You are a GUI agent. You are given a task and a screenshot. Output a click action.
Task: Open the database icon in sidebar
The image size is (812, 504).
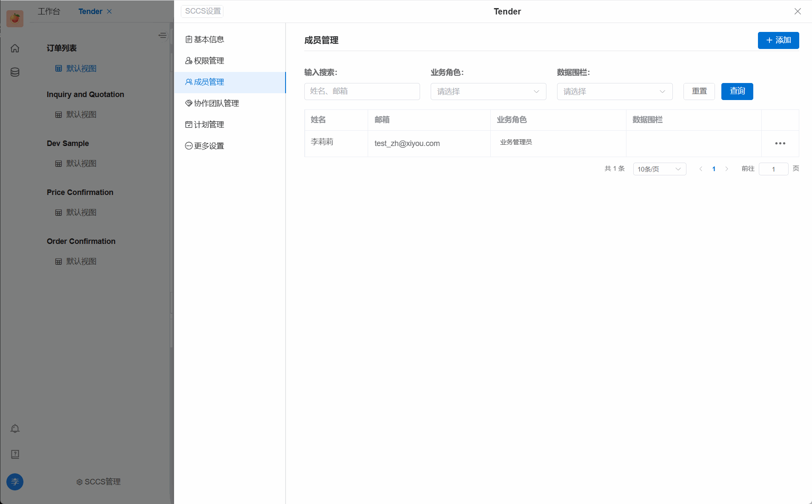[x=15, y=72]
